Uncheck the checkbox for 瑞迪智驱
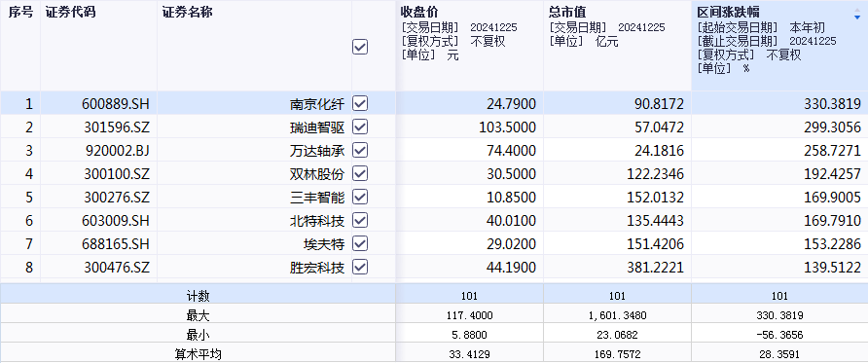868x363 pixels. 360,127
